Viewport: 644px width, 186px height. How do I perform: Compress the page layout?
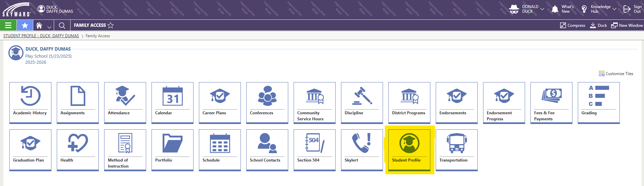point(572,25)
